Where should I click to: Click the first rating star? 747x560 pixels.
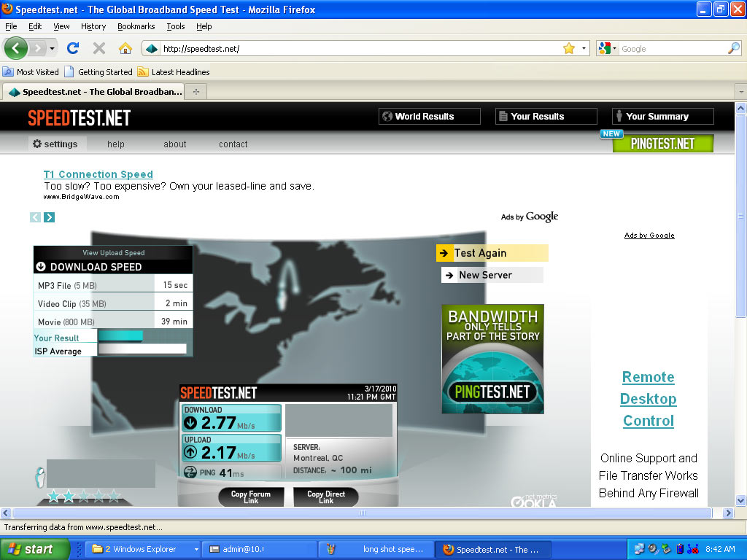[x=53, y=496]
